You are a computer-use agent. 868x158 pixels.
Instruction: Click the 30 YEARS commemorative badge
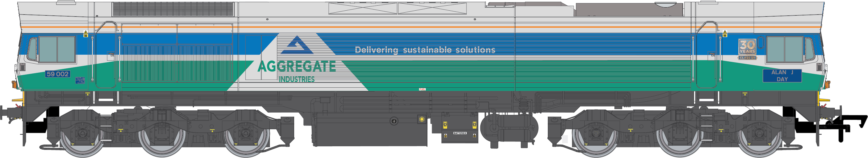[747, 47]
